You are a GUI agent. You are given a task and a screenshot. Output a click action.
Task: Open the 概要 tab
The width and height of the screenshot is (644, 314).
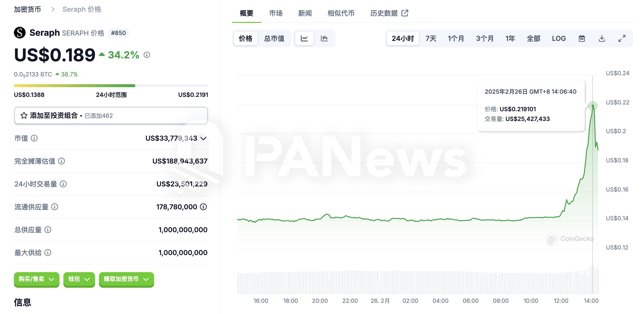pyautogui.click(x=246, y=13)
